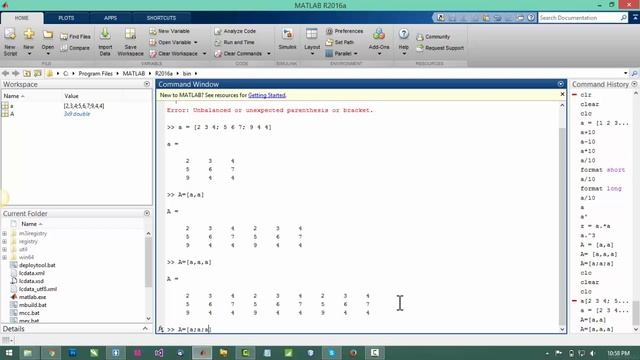
Task: Select deploytool.bat file
Action: (x=37, y=265)
